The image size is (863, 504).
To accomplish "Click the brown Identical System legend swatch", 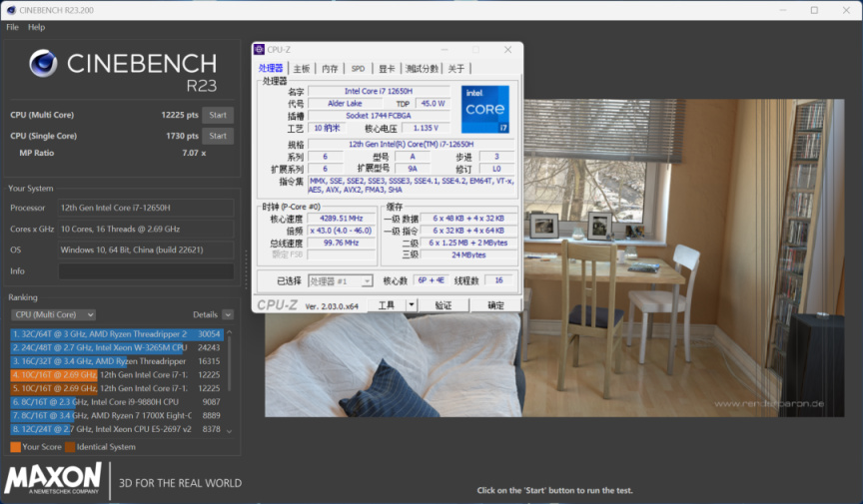I will [x=70, y=447].
